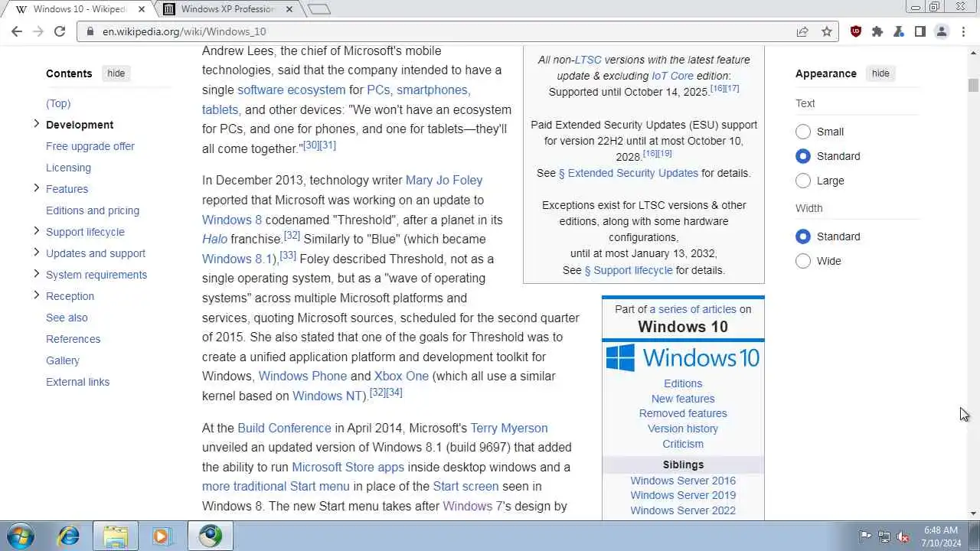Select Large text size
The image size is (980, 551).
click(x=803, y=181)
